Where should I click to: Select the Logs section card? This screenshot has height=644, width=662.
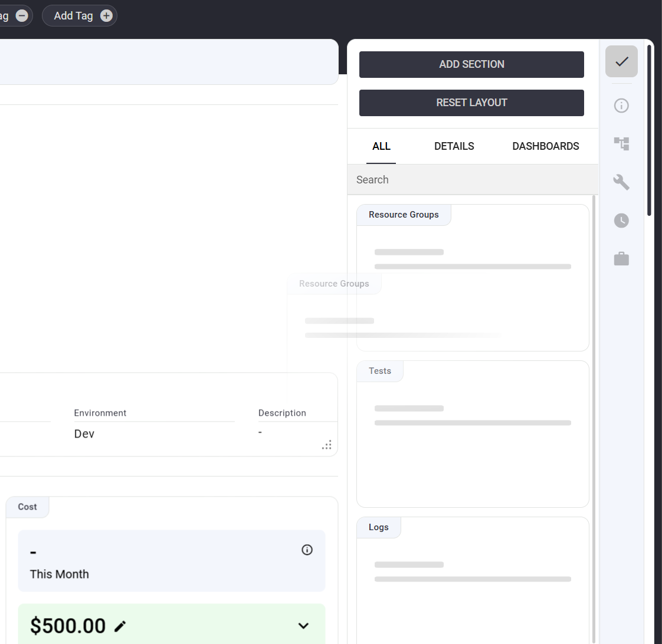pos(473,581)
